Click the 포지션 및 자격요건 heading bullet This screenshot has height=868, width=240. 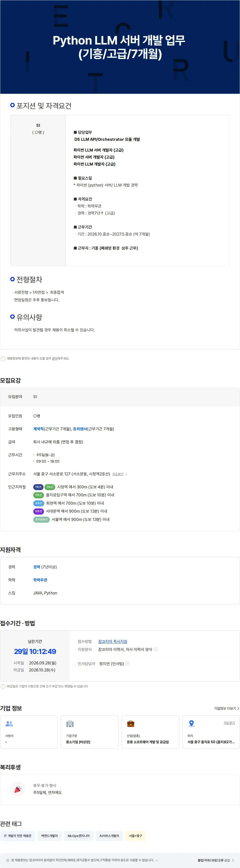(12, 105)
